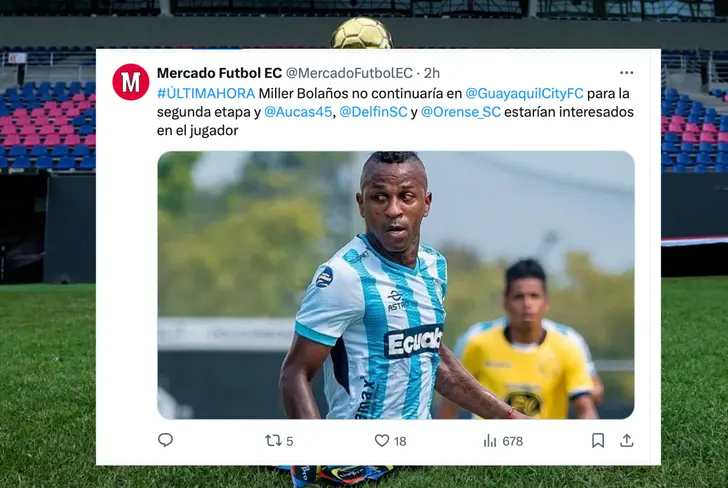Open the Miller Bolaños tweet photo
728x488 pixels.
pos(396,285)
